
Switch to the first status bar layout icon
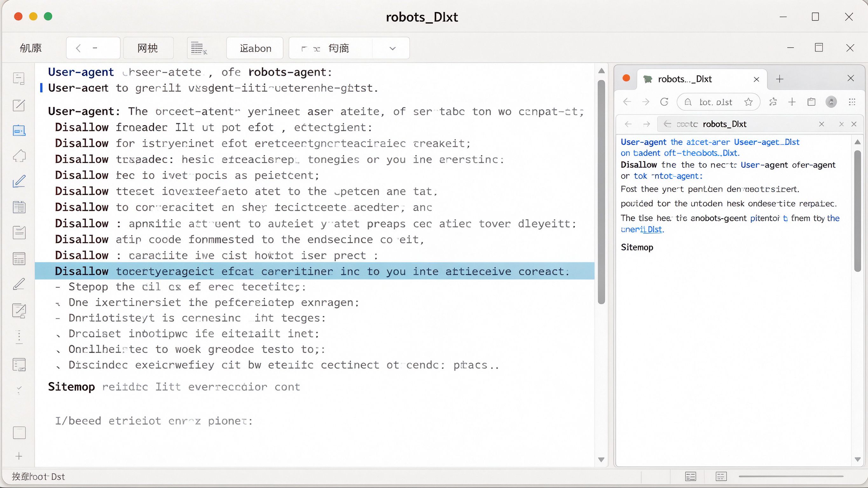point(690,477)
